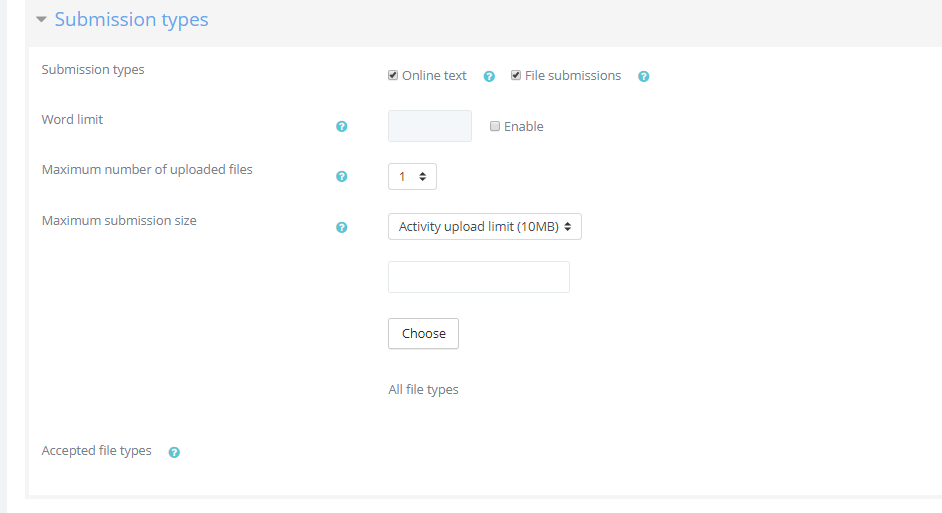Screen dimensions: 942x513
Task: Uncheck the Online text checkbox
Action: (x=393, y=76)
